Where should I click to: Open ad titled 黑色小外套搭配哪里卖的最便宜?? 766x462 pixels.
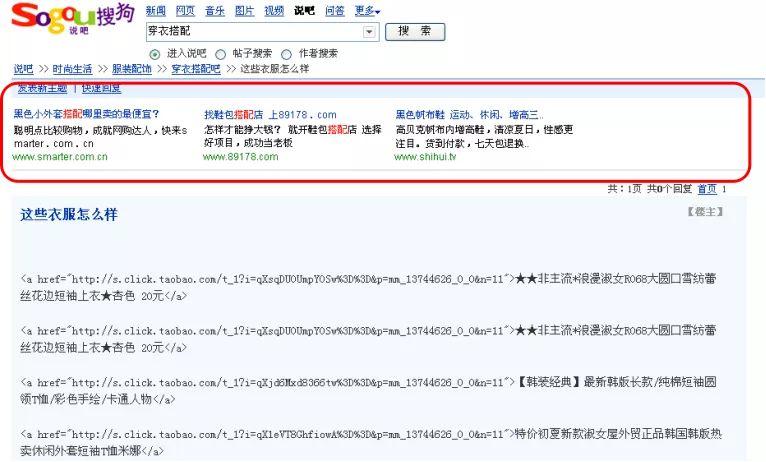coord(86,114)
